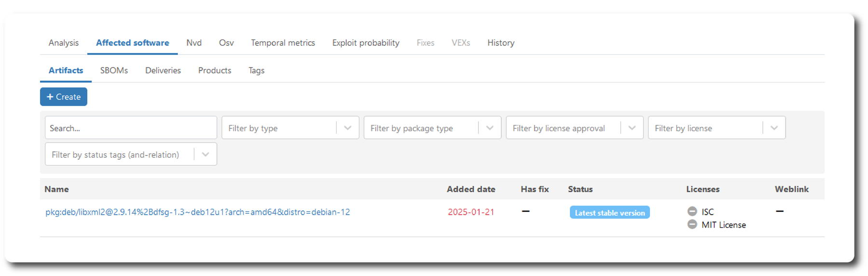868x276 pixels.
Task: View the Exploit probability tab
Action: pos(366,43)
